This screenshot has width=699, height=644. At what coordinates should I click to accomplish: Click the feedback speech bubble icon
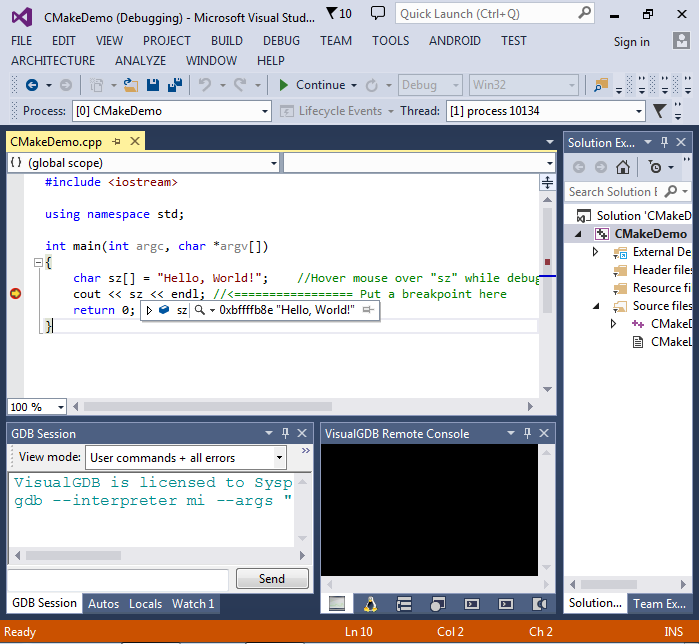(x=378, y=13)
